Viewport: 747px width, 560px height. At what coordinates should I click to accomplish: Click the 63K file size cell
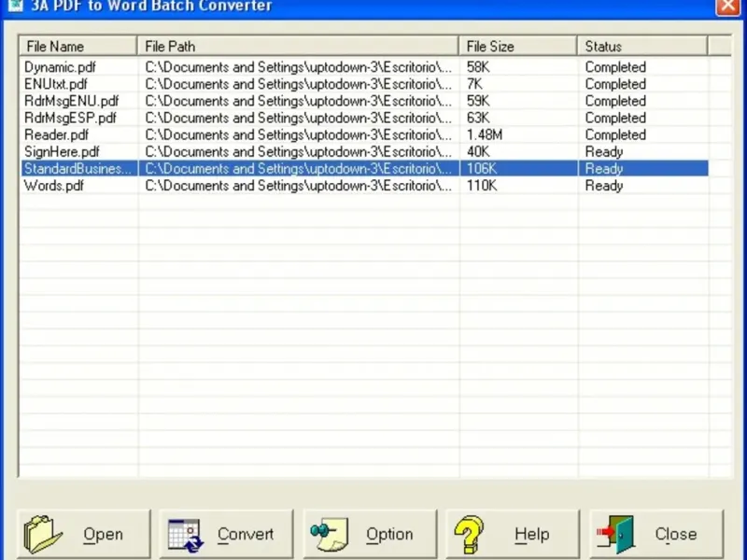click(x=478, y=119)
